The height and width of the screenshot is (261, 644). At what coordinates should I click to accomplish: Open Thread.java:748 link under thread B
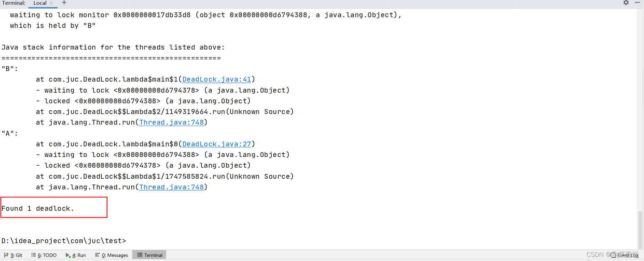pos(171,123)
